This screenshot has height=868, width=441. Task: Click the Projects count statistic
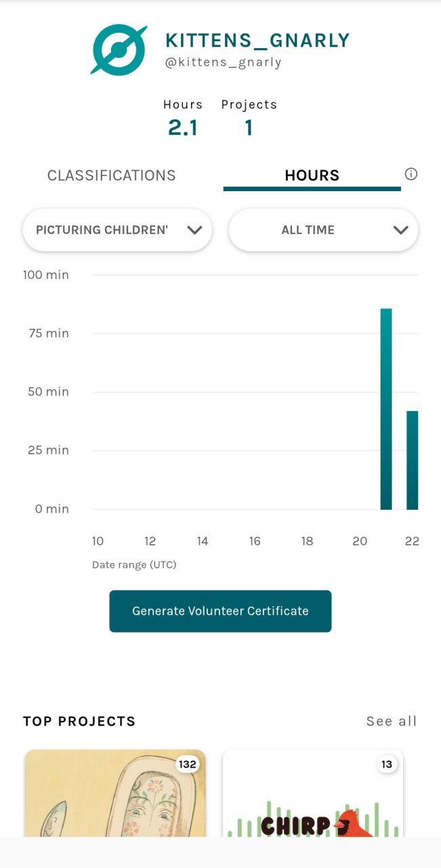(x=249, y=127)
